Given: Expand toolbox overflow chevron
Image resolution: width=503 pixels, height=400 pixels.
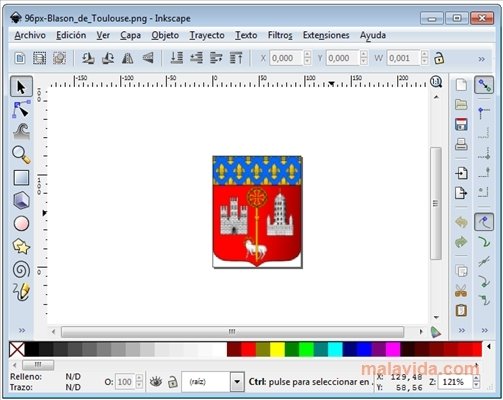Looking at the screenshot, I should click(22, 330).
